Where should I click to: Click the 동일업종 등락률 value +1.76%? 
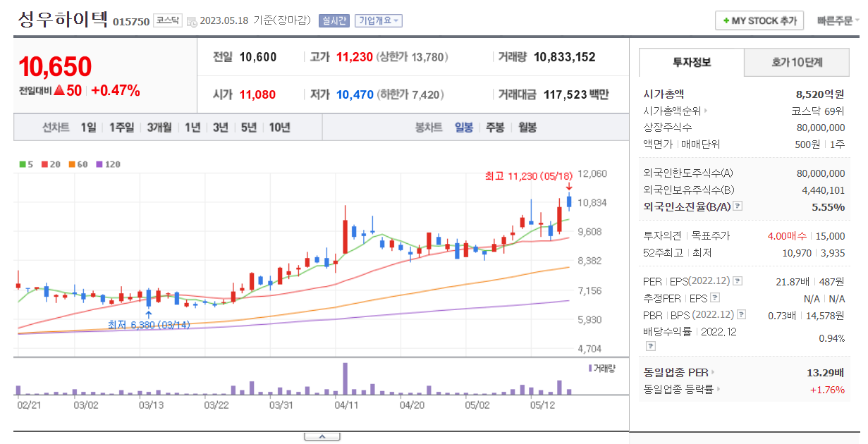coord(827,390)
